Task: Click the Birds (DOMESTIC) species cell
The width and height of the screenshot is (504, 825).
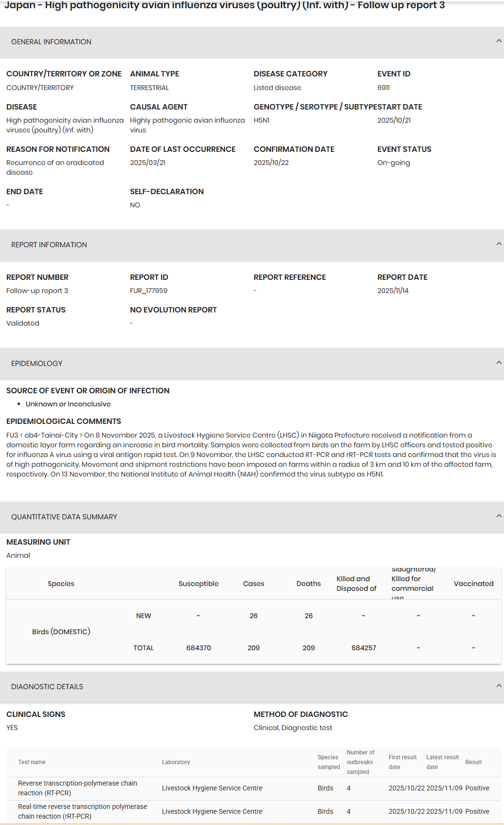Action: [x=61, y=632]
